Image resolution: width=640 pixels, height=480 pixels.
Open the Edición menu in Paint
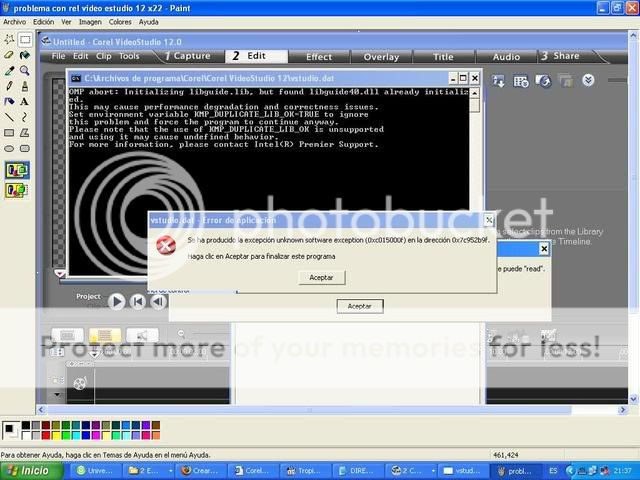pyautogui.click(x=43, y=22)
